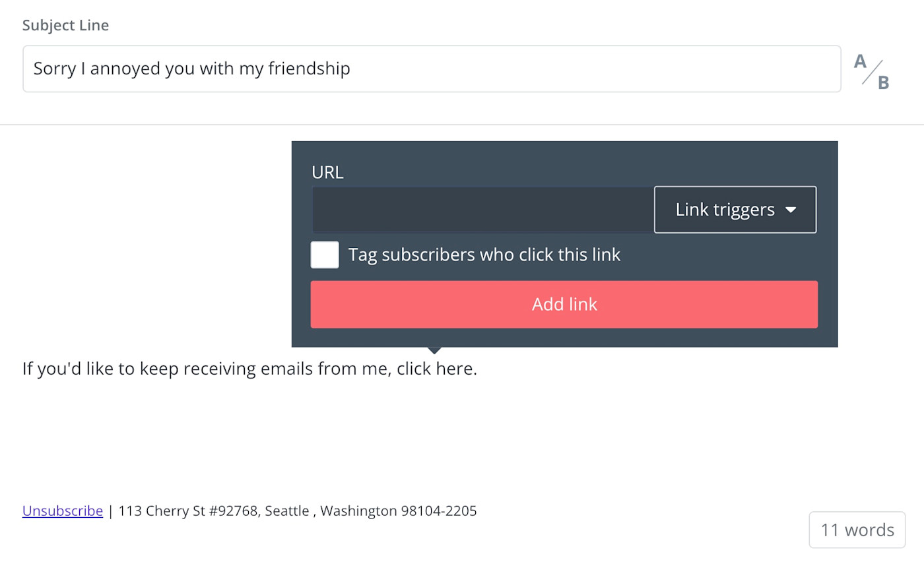Click the 11 words counter badge
The width and height of the screenshot is (924, 562).
tap(857, 530)
